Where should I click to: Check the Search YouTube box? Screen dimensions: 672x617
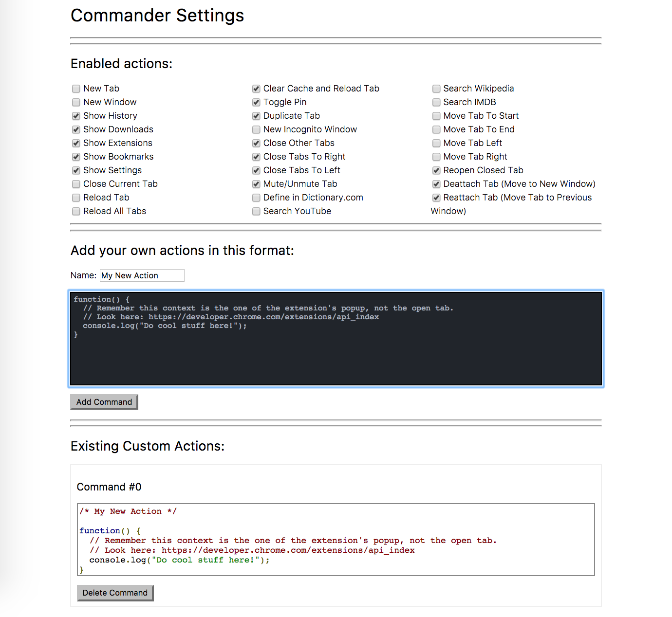pos(256,211)
